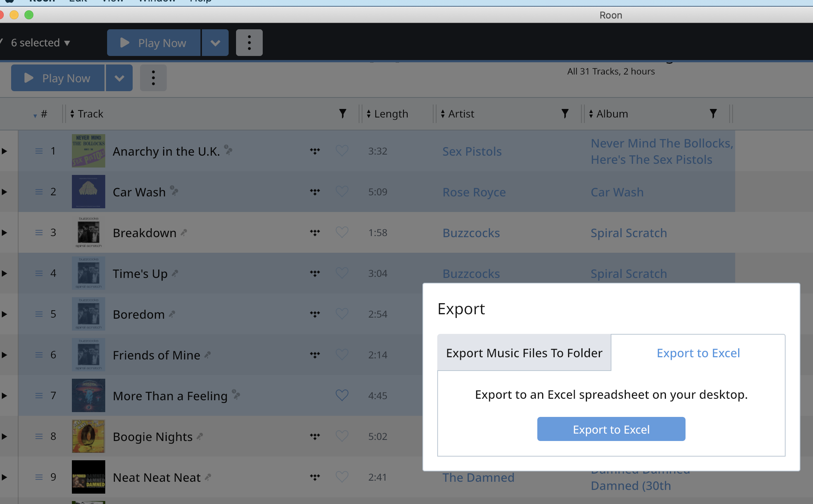This screenshot has width=813, height=504.
Task: Open Sex Pistols artist link
Action: point(472,151)
